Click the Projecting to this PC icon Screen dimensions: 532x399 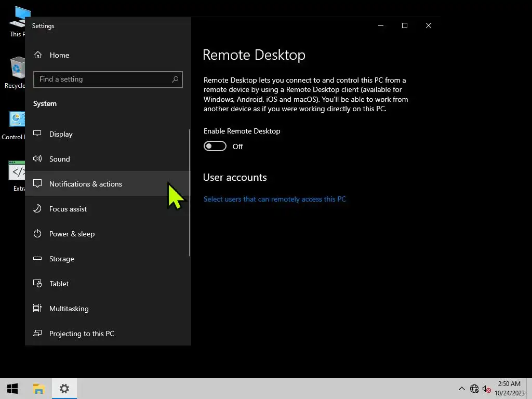(37, 333)
